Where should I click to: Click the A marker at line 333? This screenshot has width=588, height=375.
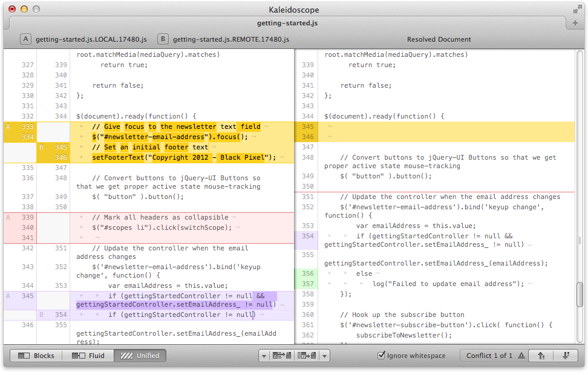(8, 126)
